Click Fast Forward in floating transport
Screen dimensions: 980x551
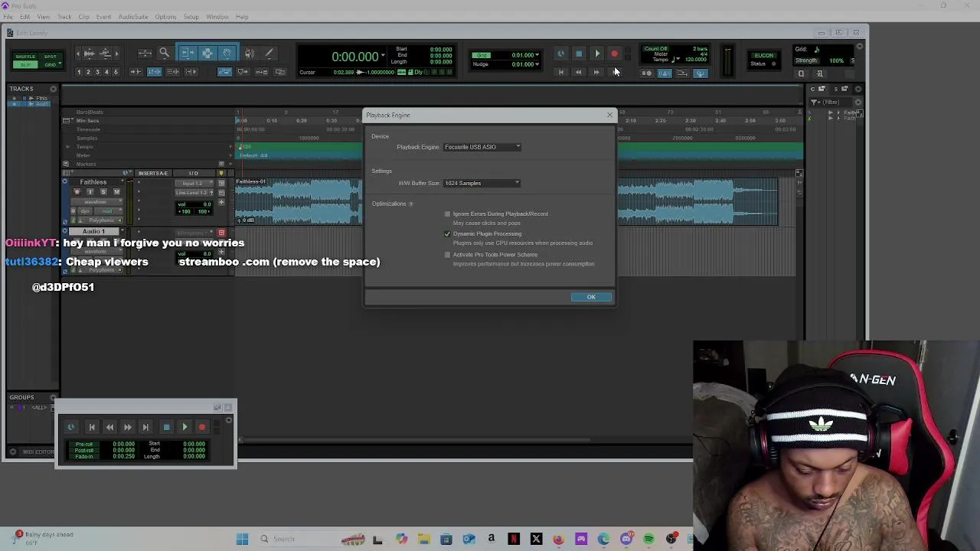click(x=127, y=428)
